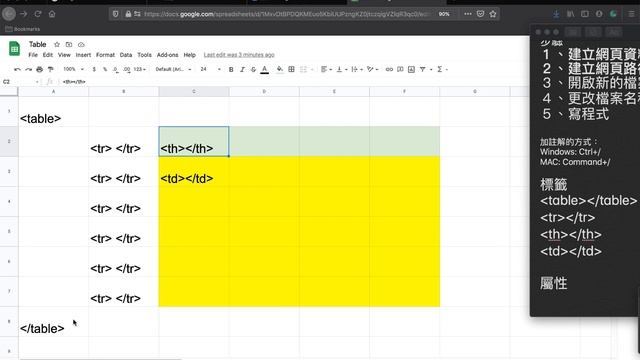640x360 pixels.
Task: Create a filter with the funnel icon
Action: 423,69
